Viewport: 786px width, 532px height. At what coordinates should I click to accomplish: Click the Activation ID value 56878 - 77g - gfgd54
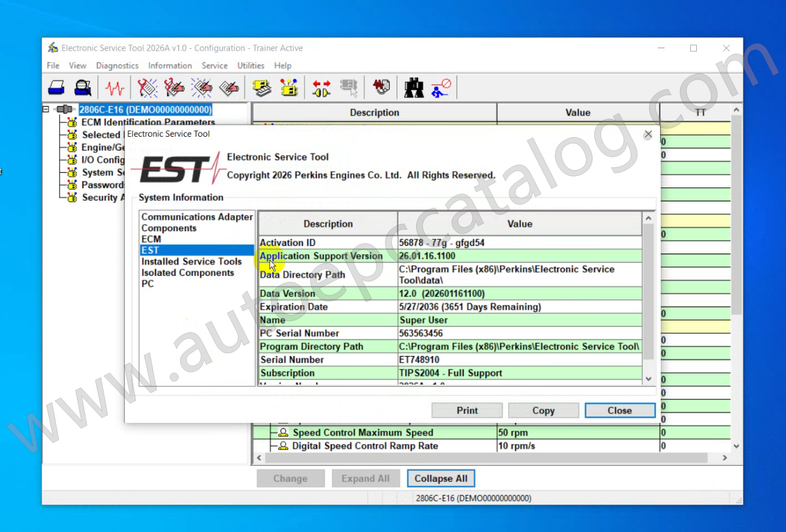pyautogui.click(x=441, y=243)
